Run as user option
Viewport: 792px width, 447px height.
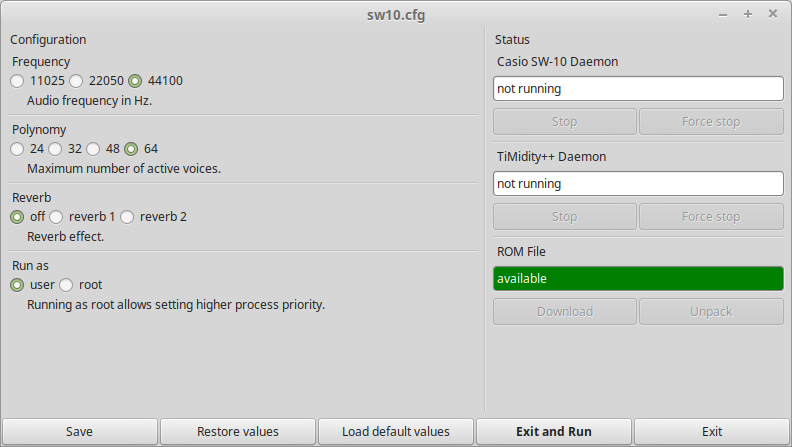click(x=17, y=285)
